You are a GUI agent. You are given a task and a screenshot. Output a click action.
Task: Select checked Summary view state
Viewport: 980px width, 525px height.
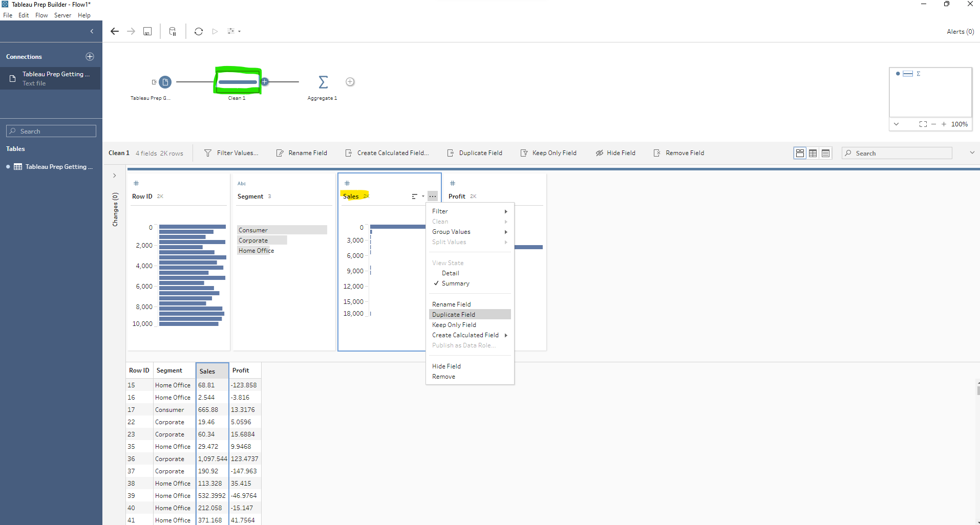click(470, 283)
